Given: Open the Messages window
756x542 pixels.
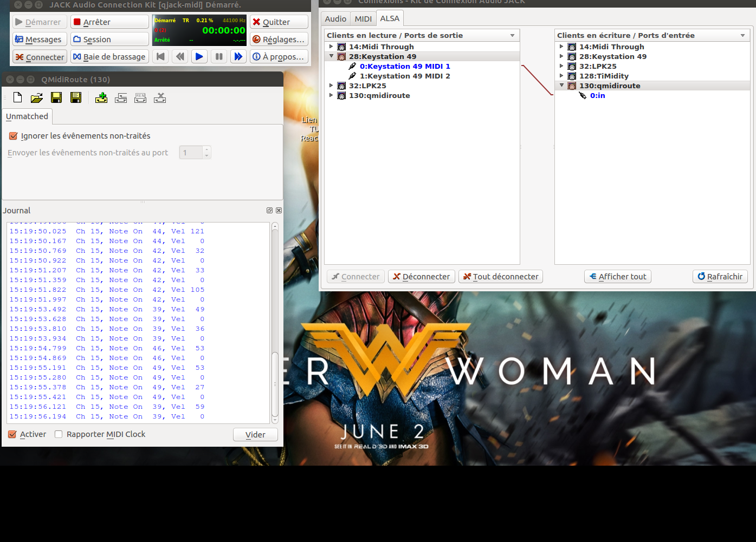Looking at the screenshot, I should (x=40, y=40).
